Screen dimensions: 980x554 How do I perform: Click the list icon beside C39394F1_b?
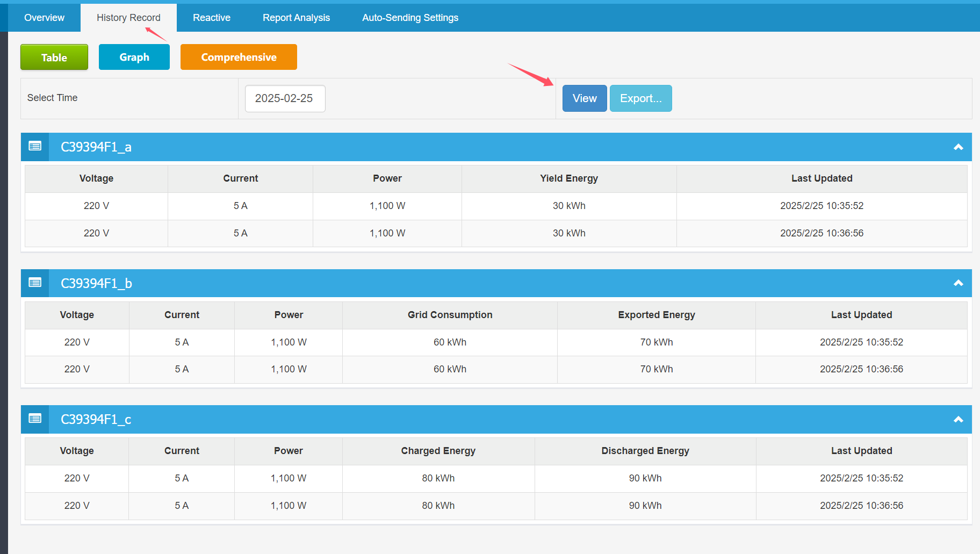pos(35,283)
